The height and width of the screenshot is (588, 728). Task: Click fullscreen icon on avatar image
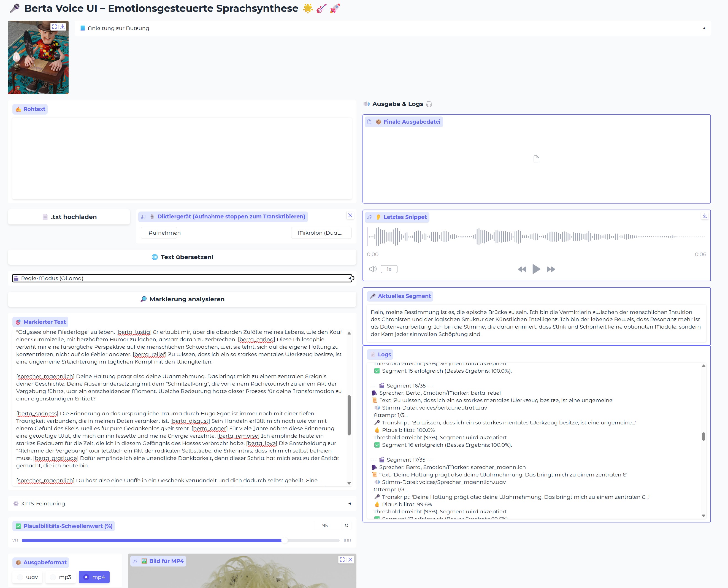pos(54,26)
